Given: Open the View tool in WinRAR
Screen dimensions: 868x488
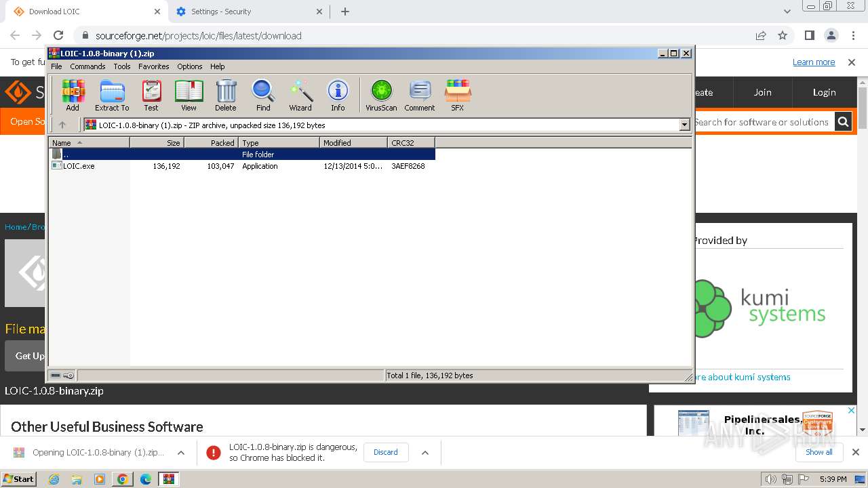Looking at the screenshot, I should pyautogui.click(x=189, y=95).
